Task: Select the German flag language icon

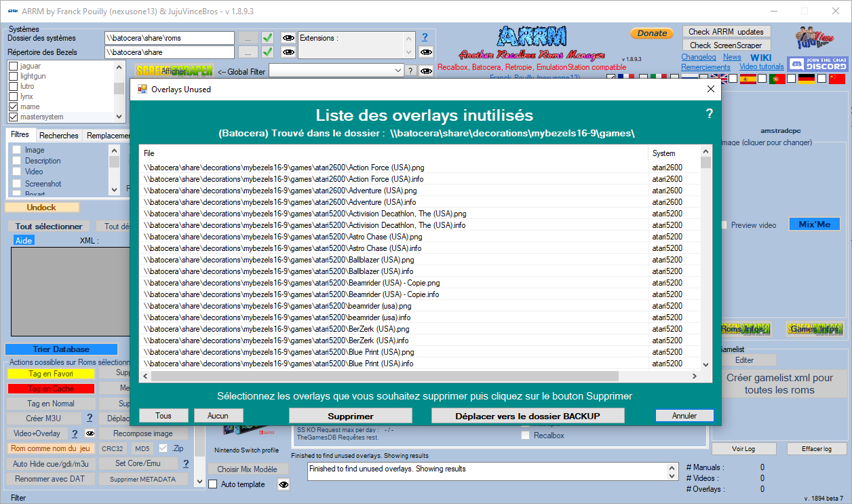Action: [806, 79]
